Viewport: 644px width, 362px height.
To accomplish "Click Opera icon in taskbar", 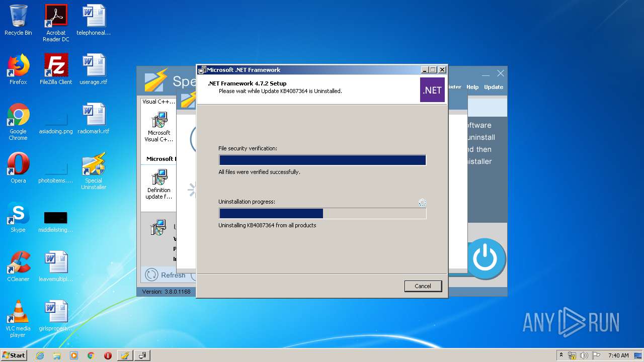I will [x=108, y=355].
